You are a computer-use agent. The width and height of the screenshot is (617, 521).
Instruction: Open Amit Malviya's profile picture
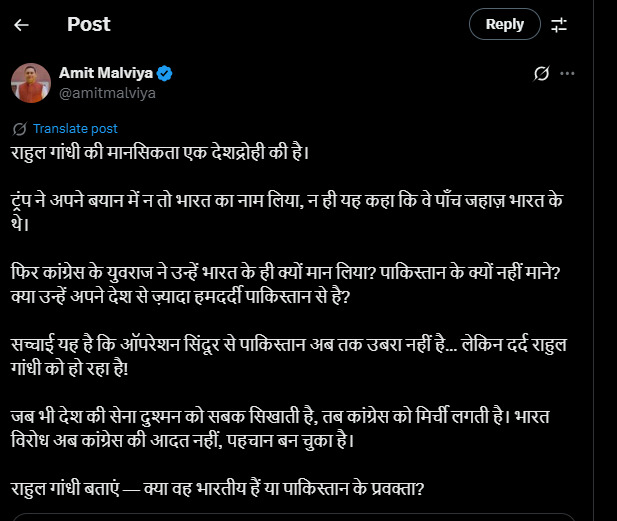tap(30, 82)
